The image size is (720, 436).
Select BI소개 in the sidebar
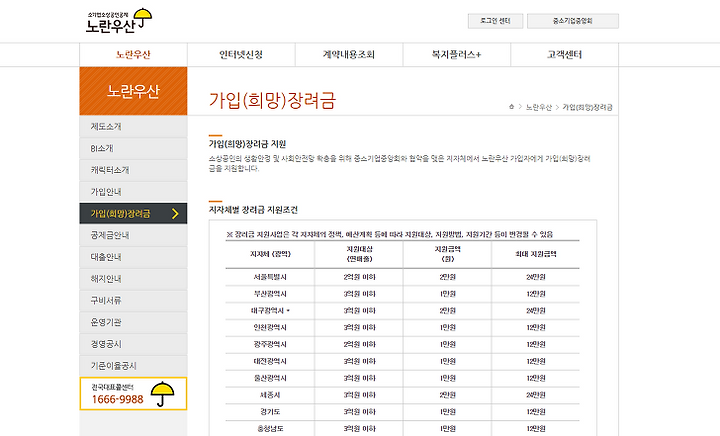click(x=133, y=148)
